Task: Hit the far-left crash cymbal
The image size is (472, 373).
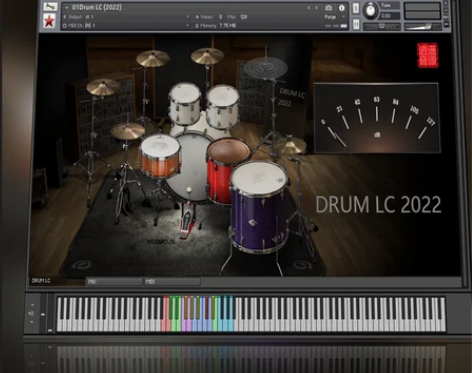Action: (x=103, y=87)
